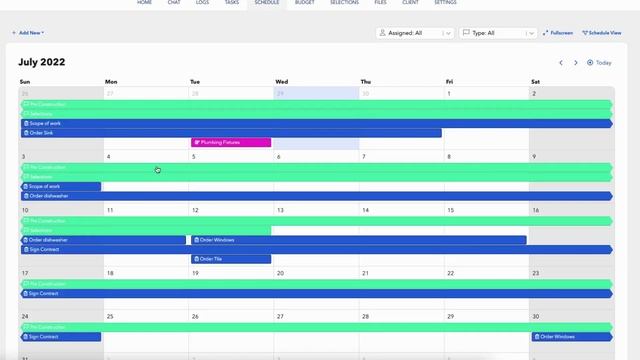Open Selections bar in July 10 week
The height and width of the screenshot is (360, 640).
tap(146, 231)
